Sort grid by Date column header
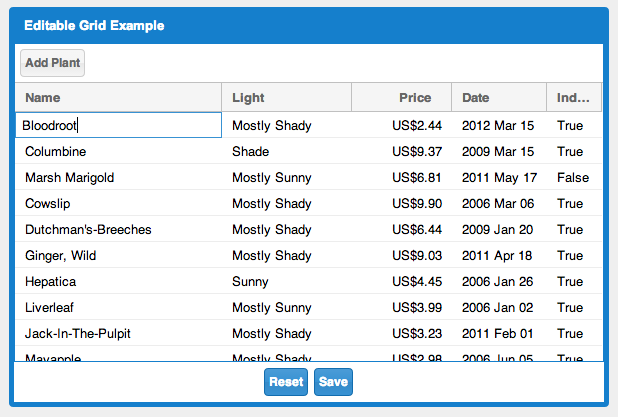The image size is (618, 417). (x=498, y=98)
